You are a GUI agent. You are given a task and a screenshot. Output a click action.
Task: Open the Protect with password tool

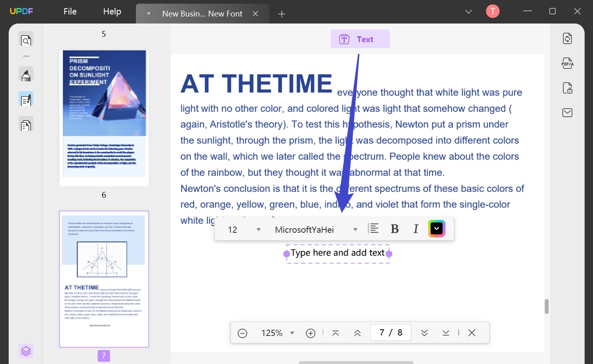point(567,88)
